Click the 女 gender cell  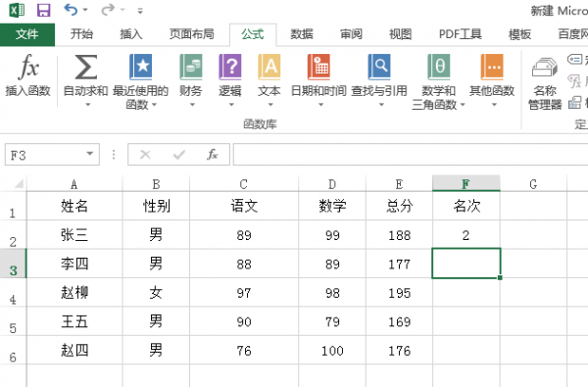click(x=156, y=293)
